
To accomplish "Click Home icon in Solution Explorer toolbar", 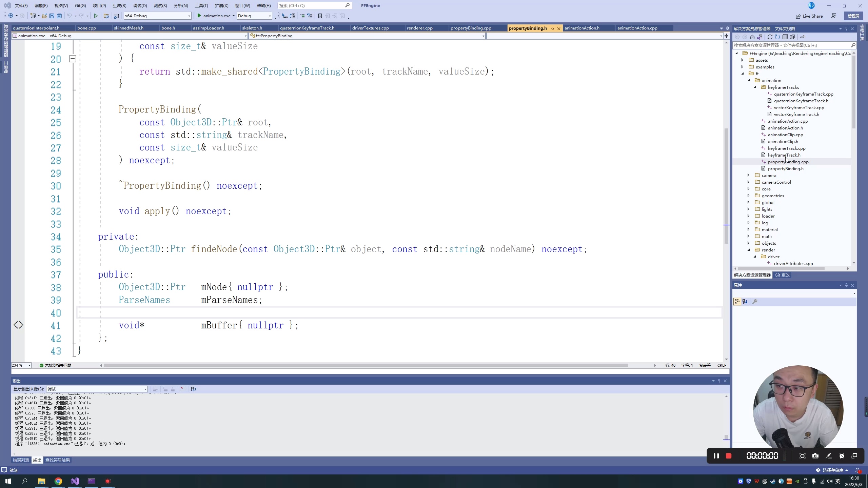I will click(x=752, y=37).
